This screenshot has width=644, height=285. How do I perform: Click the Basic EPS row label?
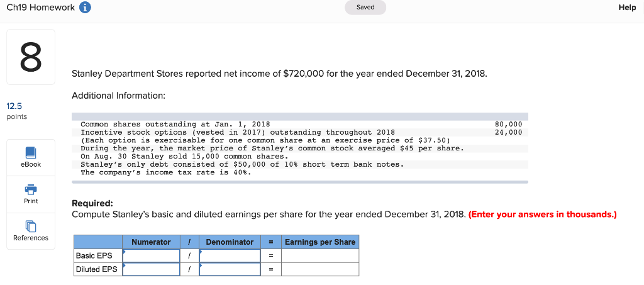(x=94, y=255)
